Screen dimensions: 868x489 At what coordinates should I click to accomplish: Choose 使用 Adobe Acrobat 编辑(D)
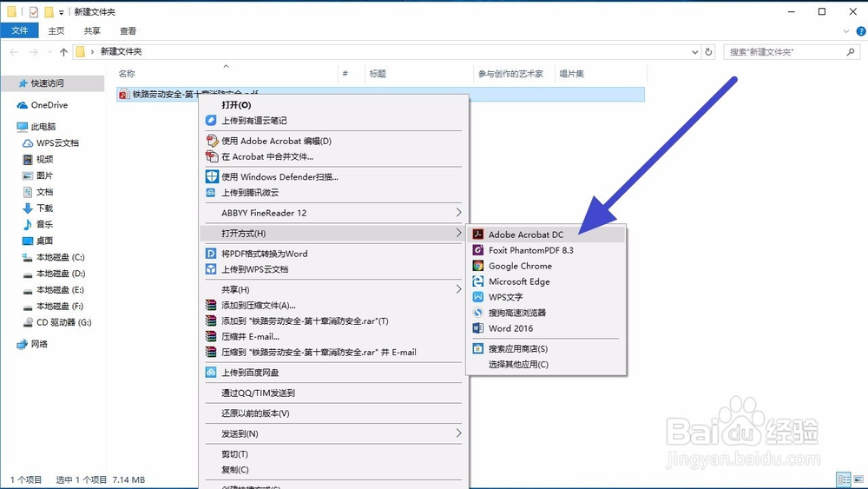(334, 141)
